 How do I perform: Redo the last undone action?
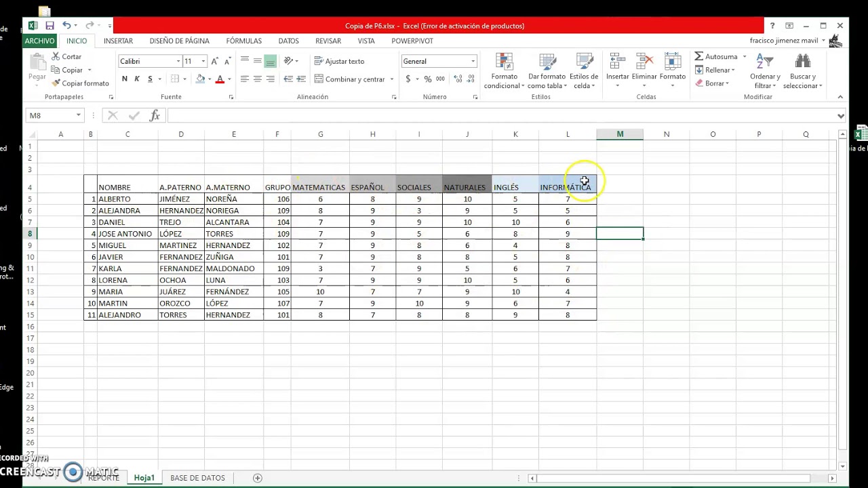point(90,26)
